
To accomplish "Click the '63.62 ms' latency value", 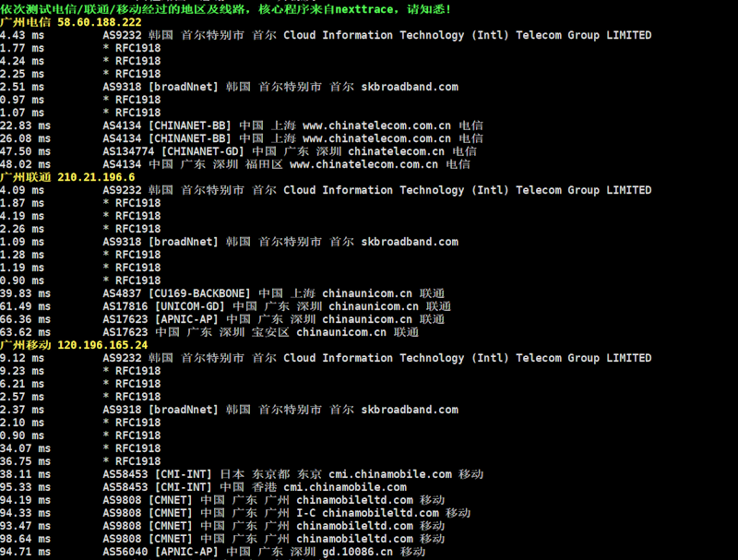I will tap(26, 332).
